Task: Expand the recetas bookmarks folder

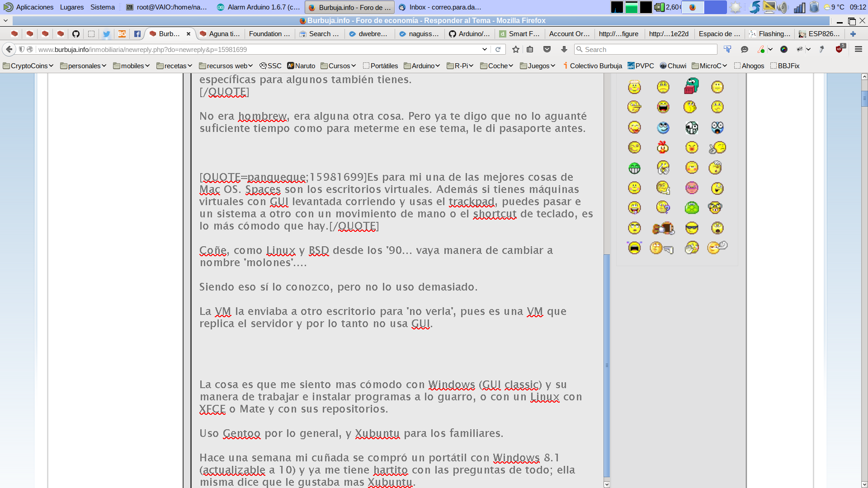Action: click(x=175, y=66)
